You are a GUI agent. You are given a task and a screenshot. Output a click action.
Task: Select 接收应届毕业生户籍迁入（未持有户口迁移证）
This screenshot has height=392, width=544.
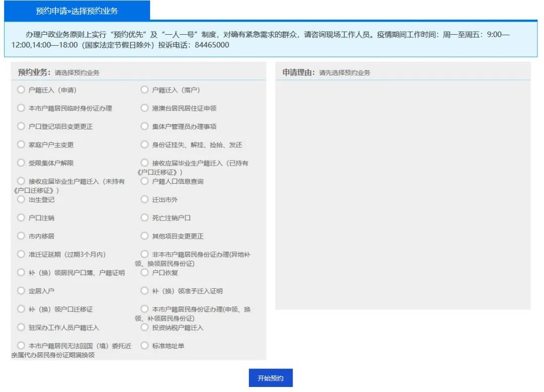click(21, 181)
